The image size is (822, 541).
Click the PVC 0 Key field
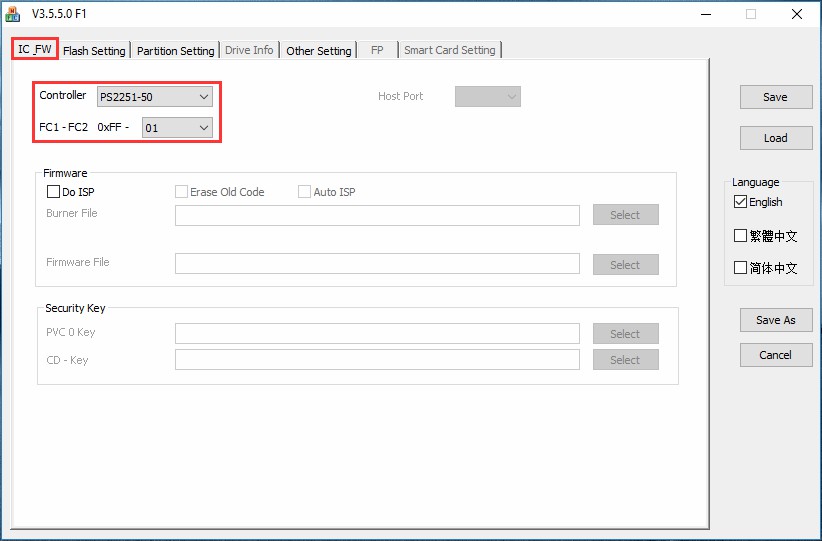coord(377,333)
